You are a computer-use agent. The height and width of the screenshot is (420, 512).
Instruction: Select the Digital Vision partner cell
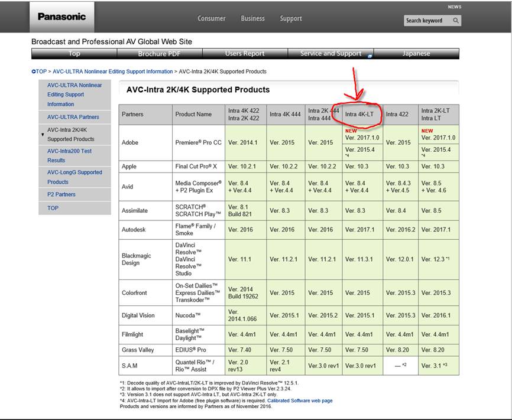click(x=145, y=315)
